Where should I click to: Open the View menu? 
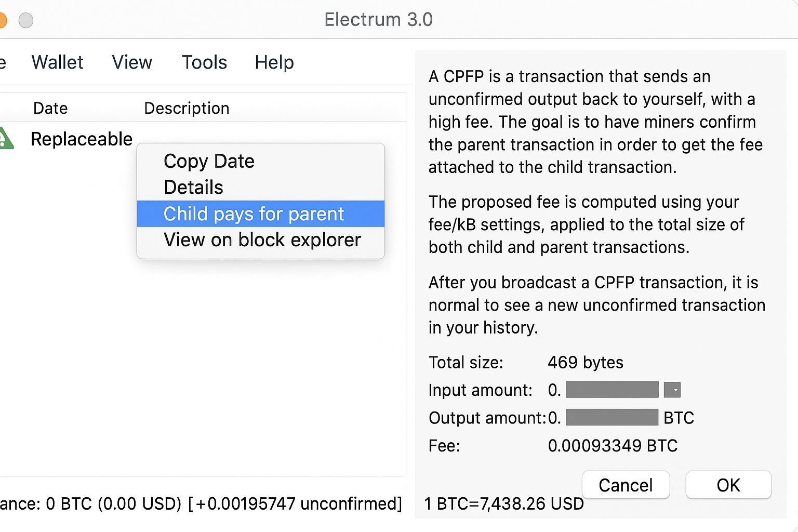click(131, 62)
